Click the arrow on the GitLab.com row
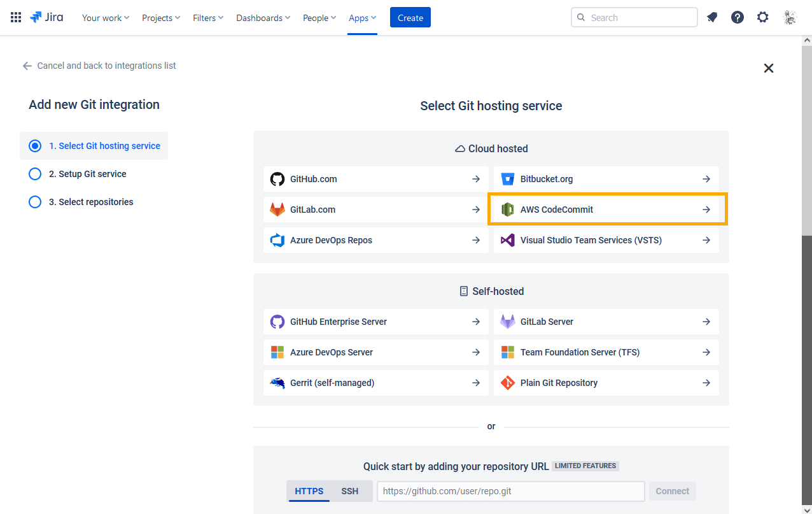The image size is (812, 514). point(476,210)
